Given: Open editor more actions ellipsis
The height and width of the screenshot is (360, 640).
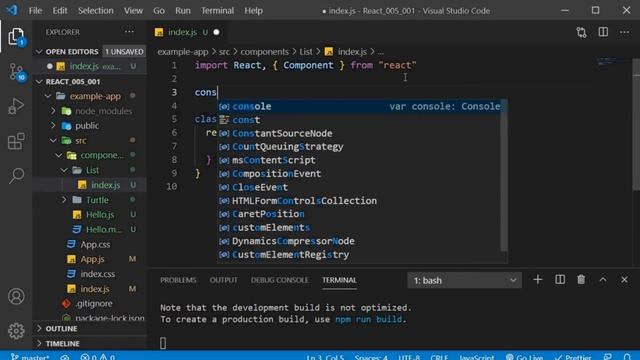Looking at the screenshot, I should click(624, 32).
